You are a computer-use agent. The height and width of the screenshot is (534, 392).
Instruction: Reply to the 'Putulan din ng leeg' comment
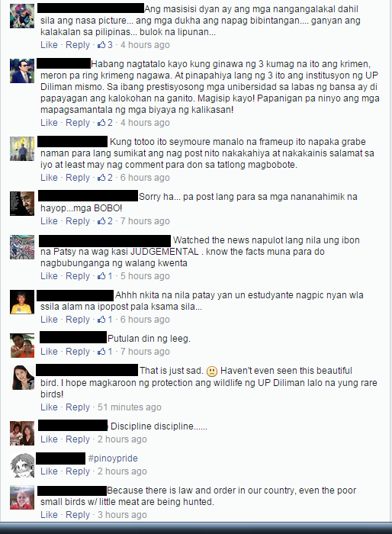pos(78,352)
